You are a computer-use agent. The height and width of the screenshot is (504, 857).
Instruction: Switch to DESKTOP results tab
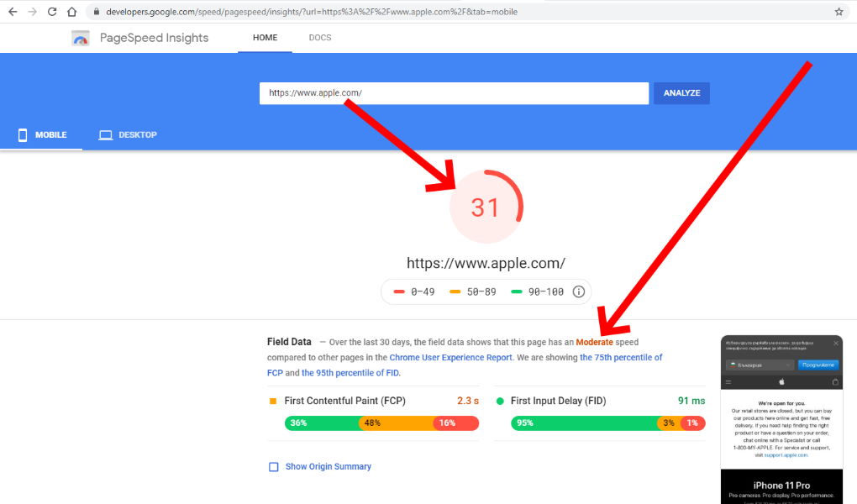[128, 135]
